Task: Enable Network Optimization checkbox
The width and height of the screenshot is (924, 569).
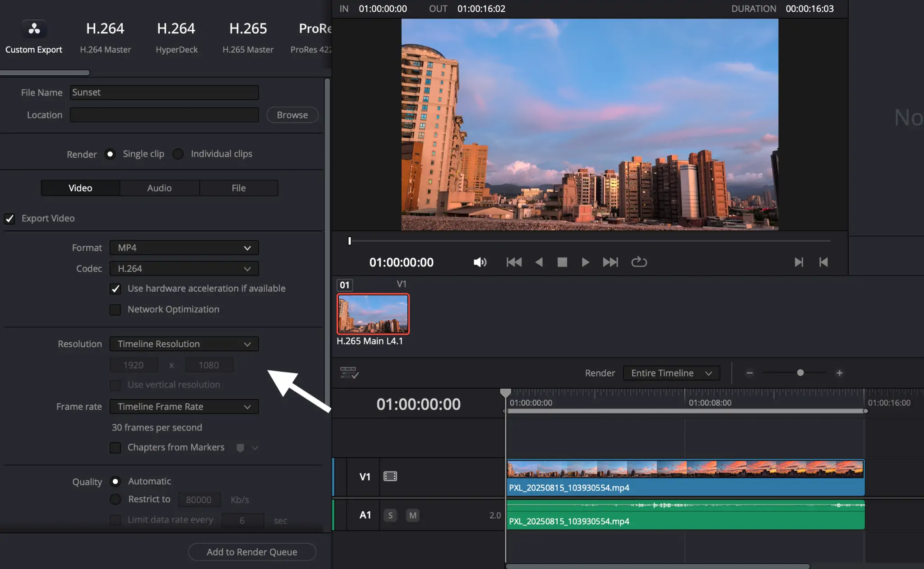Action: 115,310
